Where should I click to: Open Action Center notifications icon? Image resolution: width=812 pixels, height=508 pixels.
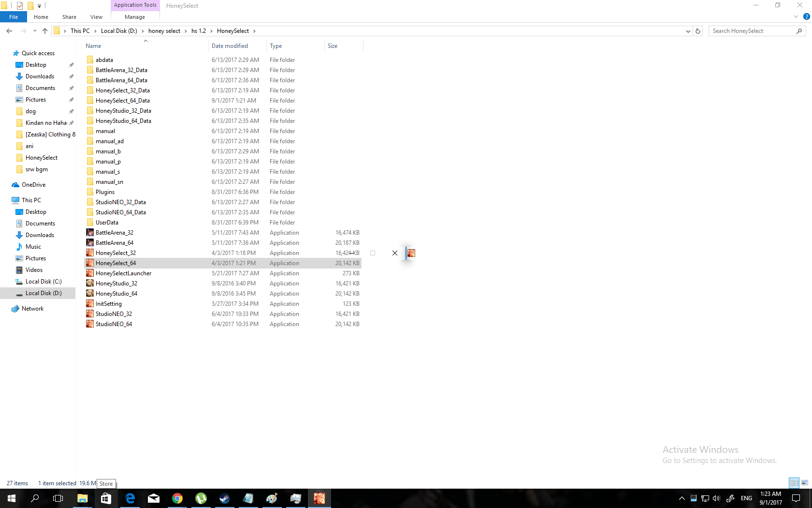(x=796, y=498)
